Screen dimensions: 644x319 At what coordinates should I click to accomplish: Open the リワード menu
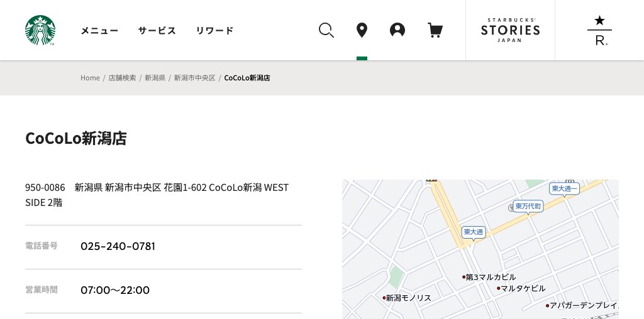(214, 30)
